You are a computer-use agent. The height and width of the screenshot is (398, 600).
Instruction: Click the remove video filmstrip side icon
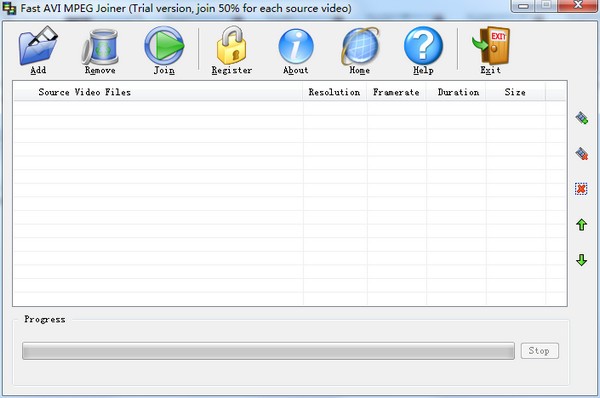tap(582, 153)
